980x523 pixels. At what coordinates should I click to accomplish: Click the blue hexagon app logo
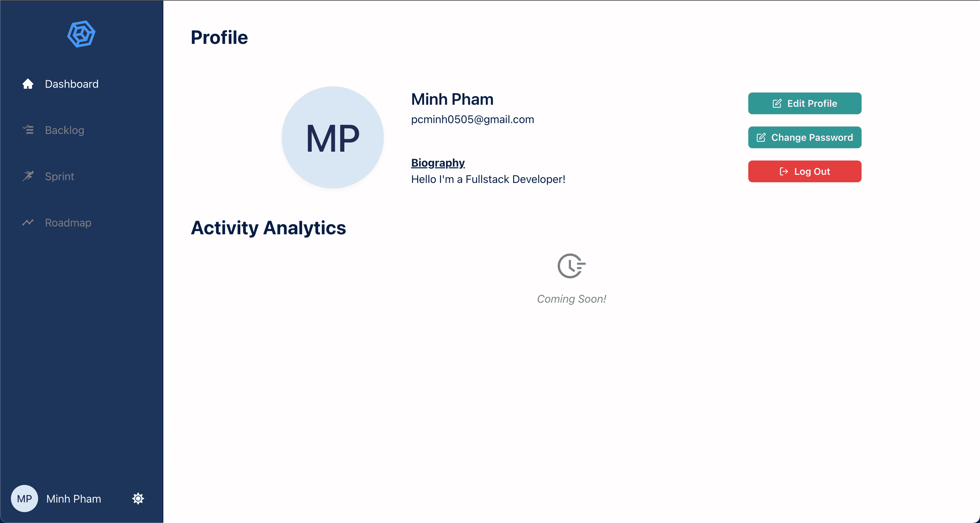pos(81,34)
